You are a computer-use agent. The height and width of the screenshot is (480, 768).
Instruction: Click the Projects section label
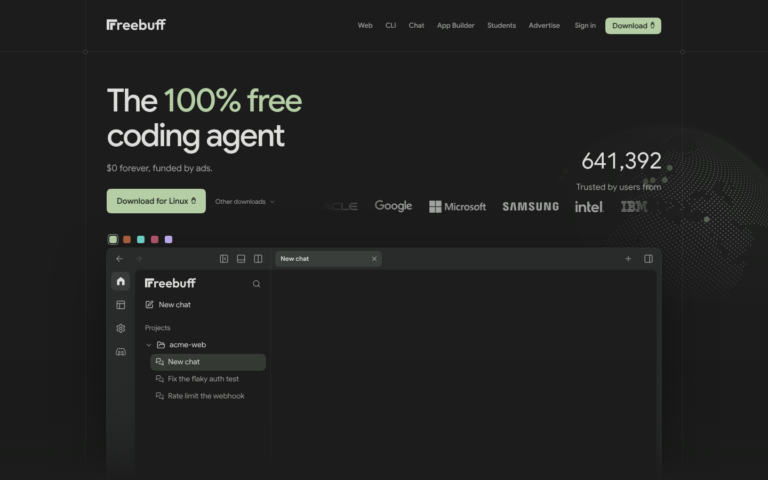tap(157, 328)
